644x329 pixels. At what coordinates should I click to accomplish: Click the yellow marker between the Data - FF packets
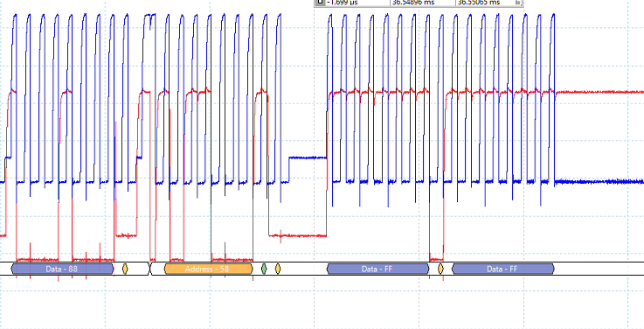click(x=440, y=269)
